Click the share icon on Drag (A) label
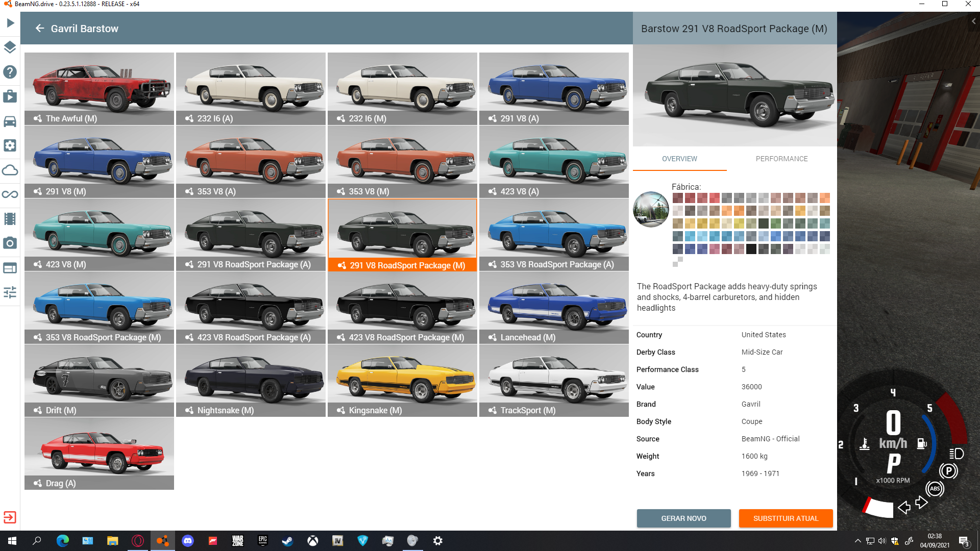Viewport: 980px width, 551px height. coord(38,483)
